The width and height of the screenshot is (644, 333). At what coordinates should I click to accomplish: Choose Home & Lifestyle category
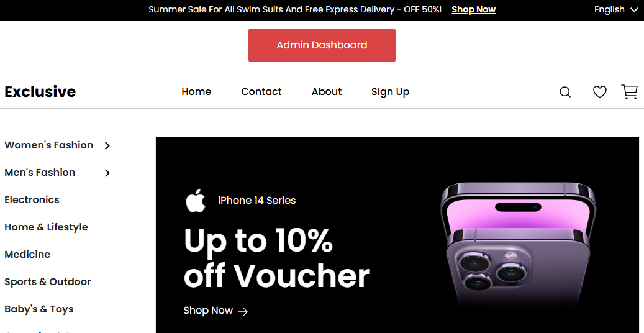[46, 227]
